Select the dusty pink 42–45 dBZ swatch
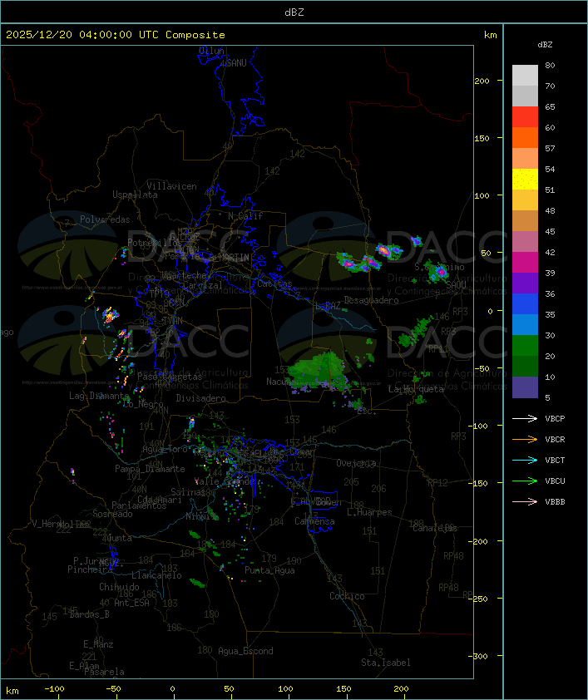The width and height of the screenshot is (588, 700). [525, 242]
